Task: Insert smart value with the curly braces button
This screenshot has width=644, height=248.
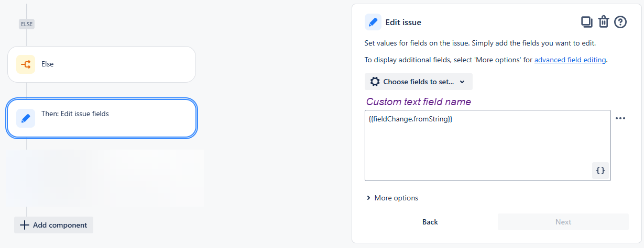Action: tap(601, 171)
